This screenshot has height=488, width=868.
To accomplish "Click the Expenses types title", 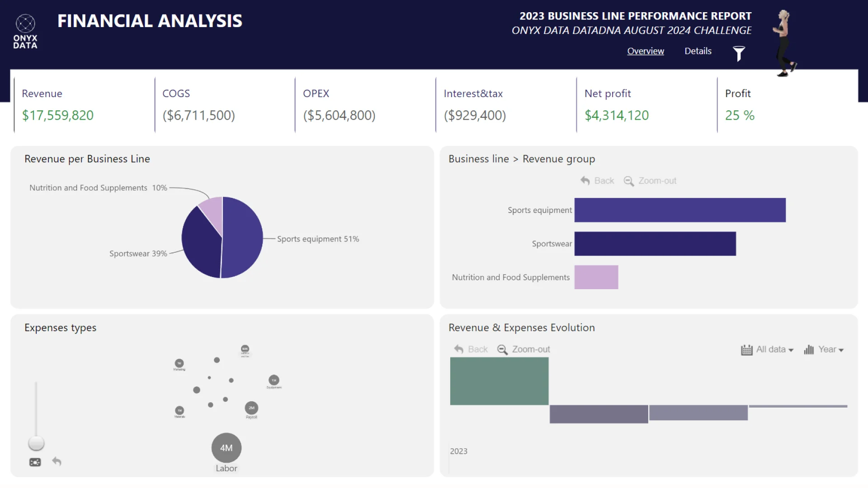I will (61, 328).
